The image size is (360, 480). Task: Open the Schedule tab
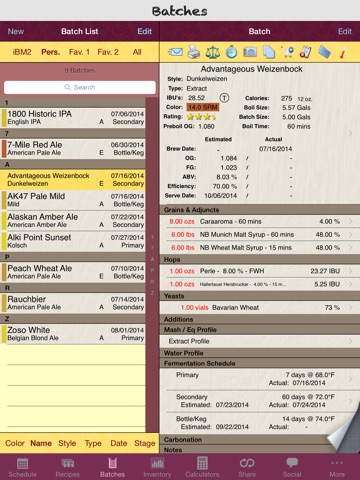pyautogui.click(x=22, y=467)
